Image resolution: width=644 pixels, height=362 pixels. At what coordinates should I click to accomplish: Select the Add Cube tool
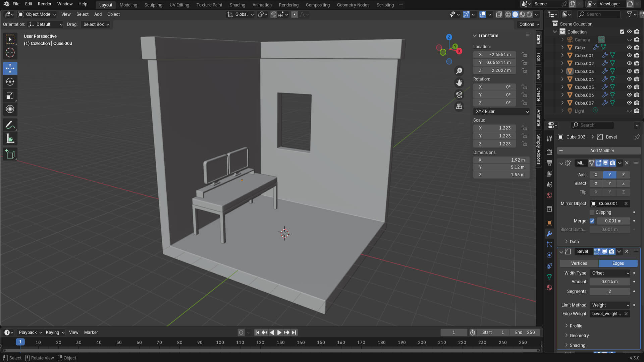pos(10,154)
